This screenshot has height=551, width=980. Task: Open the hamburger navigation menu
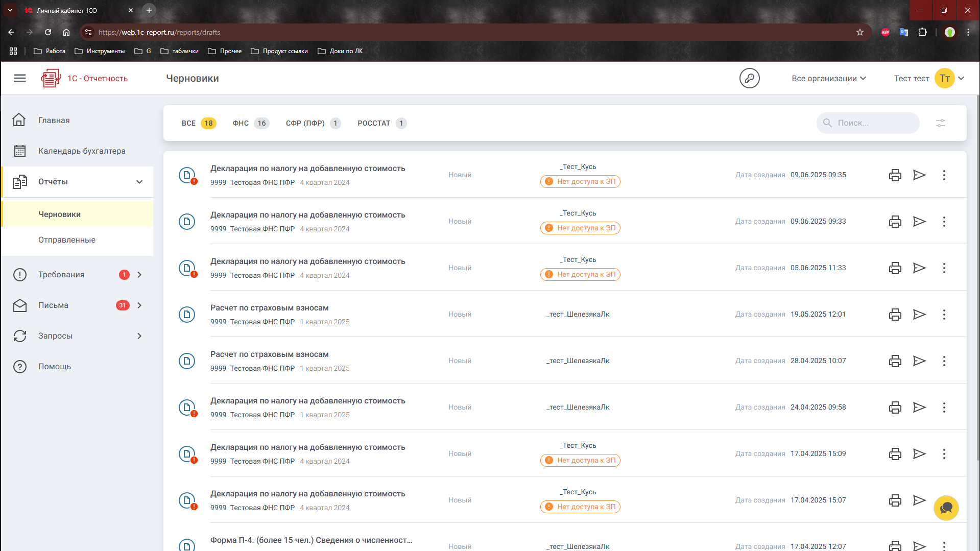point(20,78)
